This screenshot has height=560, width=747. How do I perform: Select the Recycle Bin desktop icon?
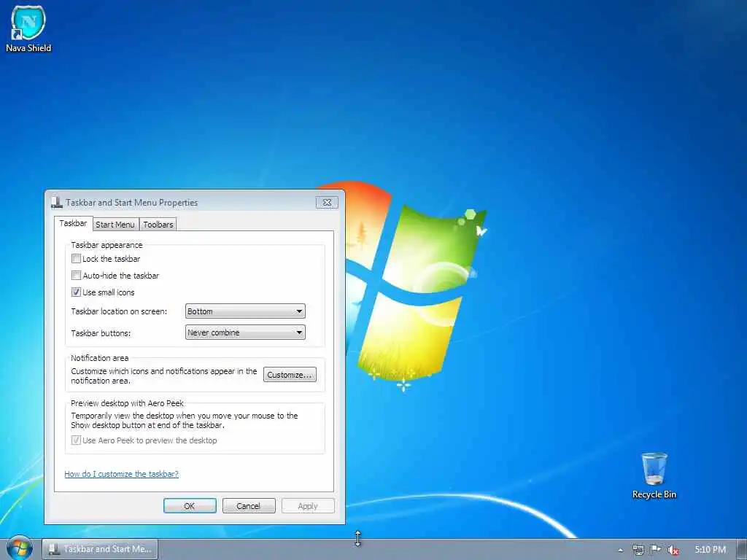(x=654, y=475)
